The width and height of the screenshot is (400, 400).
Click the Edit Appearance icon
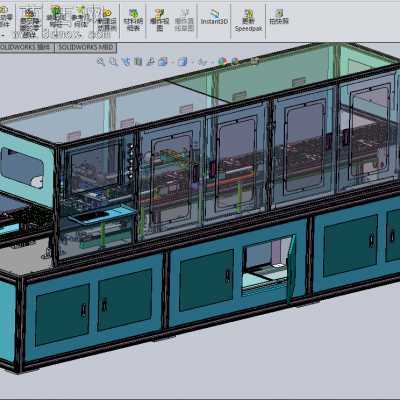coord(222,61)
